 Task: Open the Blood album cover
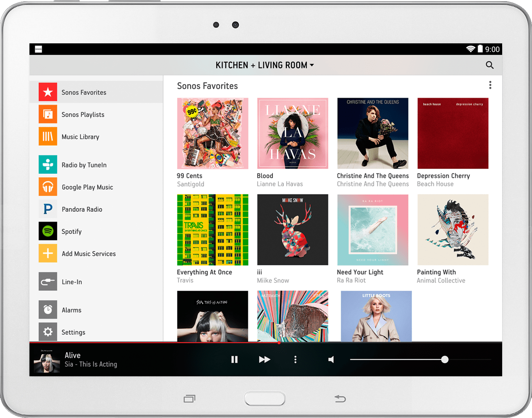click(x=293, y=133)
